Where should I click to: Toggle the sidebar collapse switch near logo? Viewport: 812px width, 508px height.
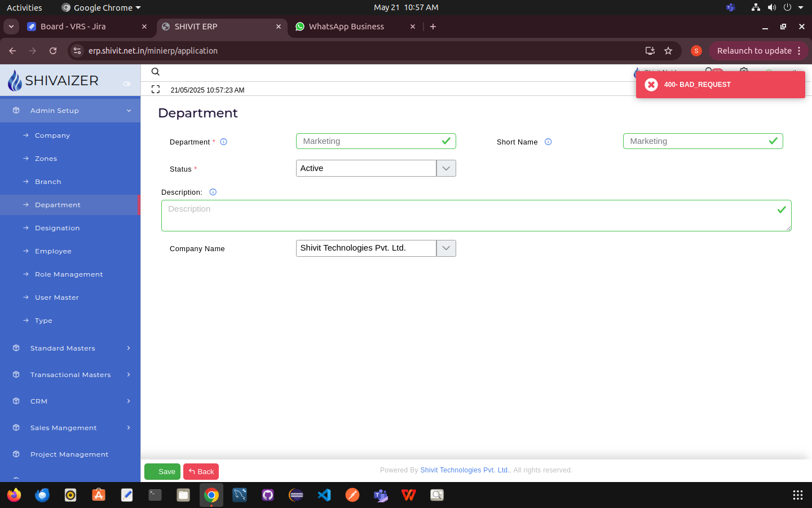coord(127,84)
